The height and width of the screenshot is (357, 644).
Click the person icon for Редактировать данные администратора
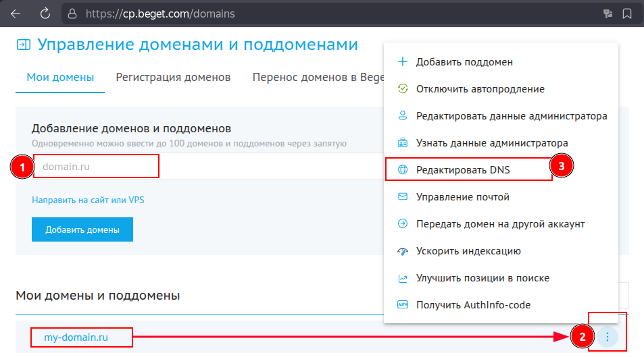tap(403, 115)
